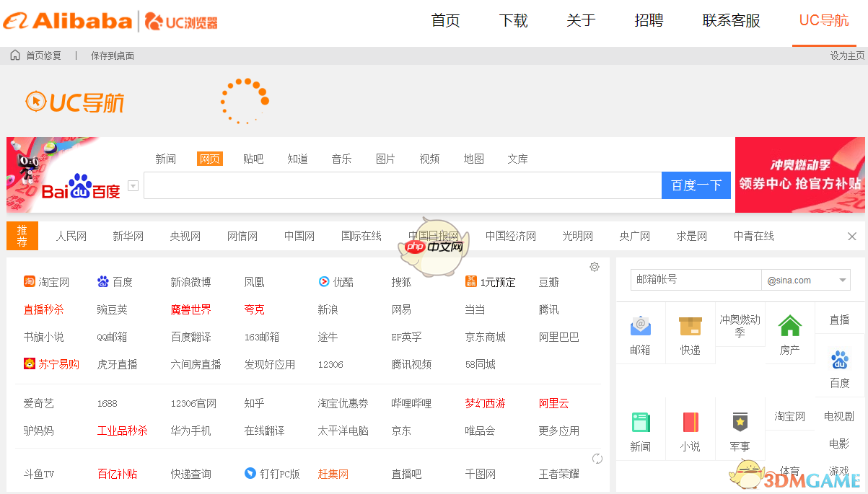Open the green 房产 house icon
This screenshot has width=868, height=494.
789,326
